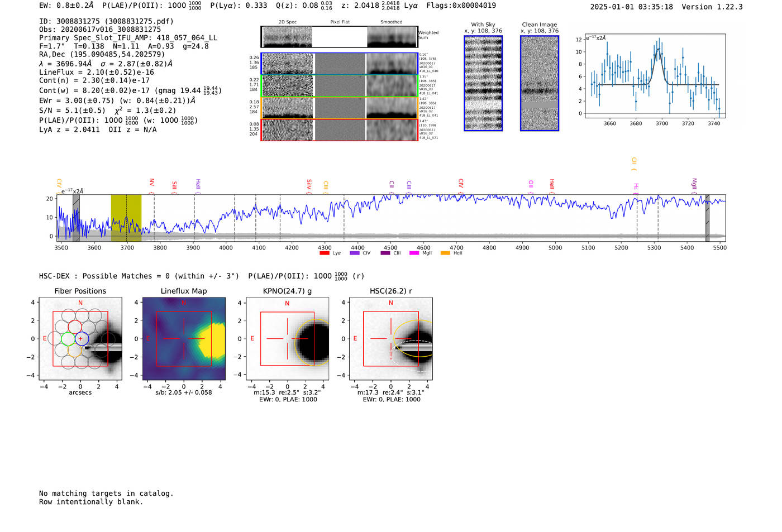Click the RA,Dec coordinates line
This screenshot has width=782, height=532.
102,55
